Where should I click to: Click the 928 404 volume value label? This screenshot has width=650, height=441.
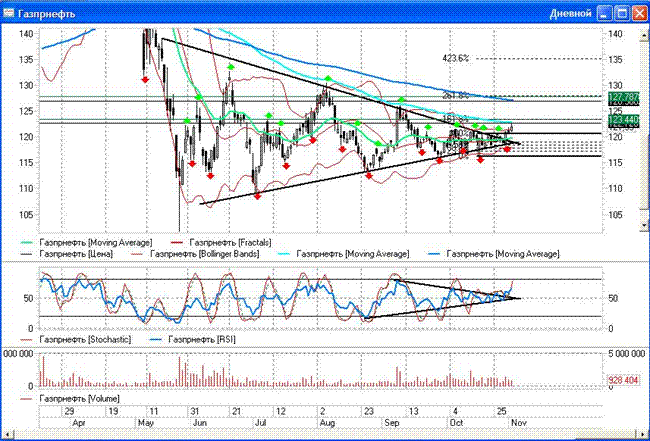pos(623,380)
